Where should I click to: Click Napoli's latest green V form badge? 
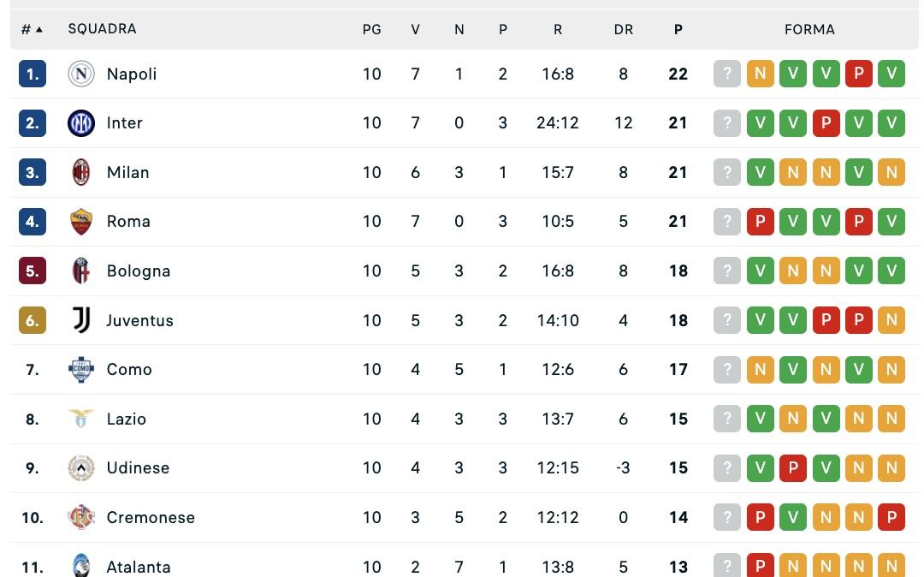click(891, 74)
